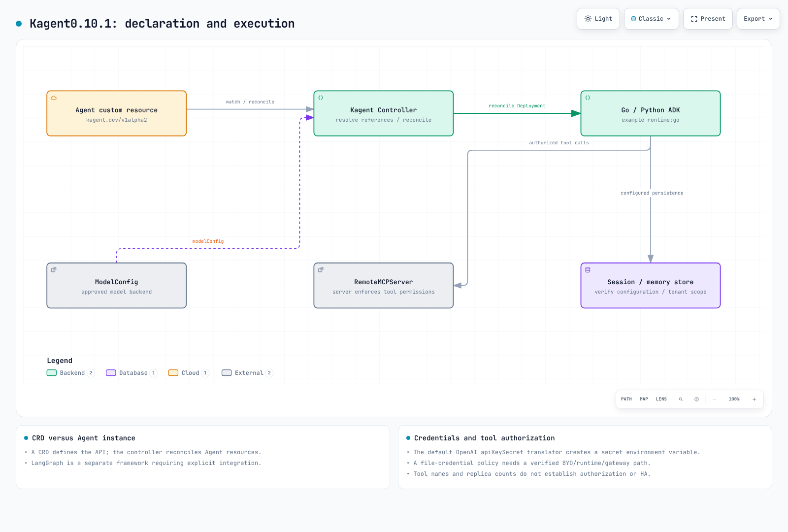788x532 pixels.
Task: Click 'Credentials and tool authorization' heading
Action: click(x=485, y=438)
